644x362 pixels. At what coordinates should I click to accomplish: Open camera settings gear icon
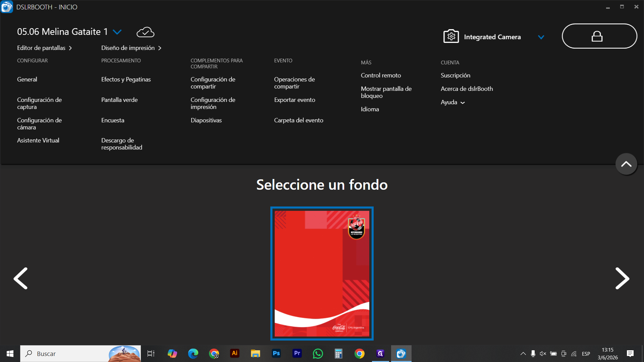[x=451, y=36]
